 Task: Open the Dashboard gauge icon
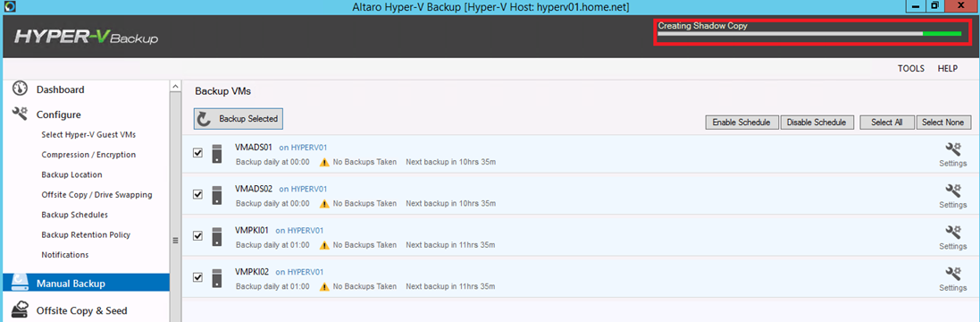point(21,89)
